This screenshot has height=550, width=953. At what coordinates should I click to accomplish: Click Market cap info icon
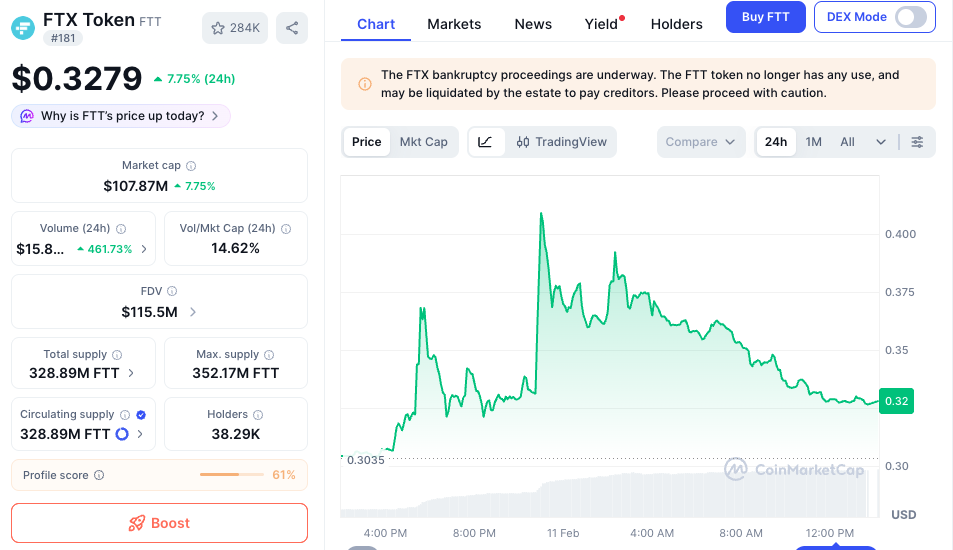coord(191,166)
